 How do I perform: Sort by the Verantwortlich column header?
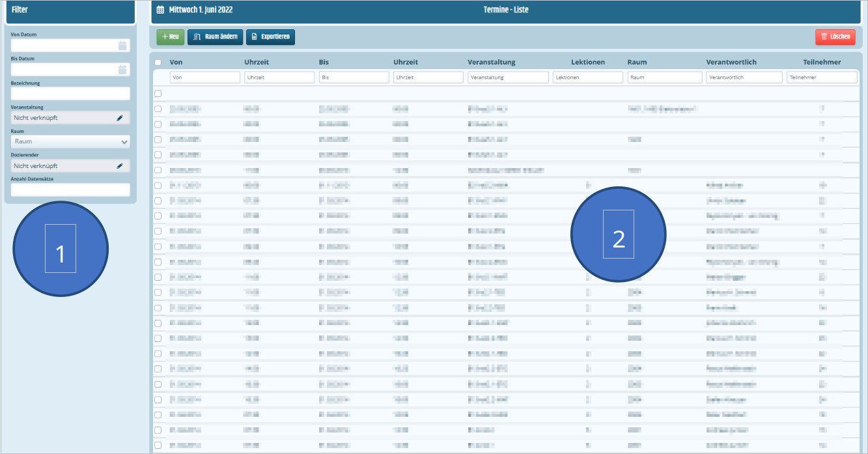(x=731, y=62)
